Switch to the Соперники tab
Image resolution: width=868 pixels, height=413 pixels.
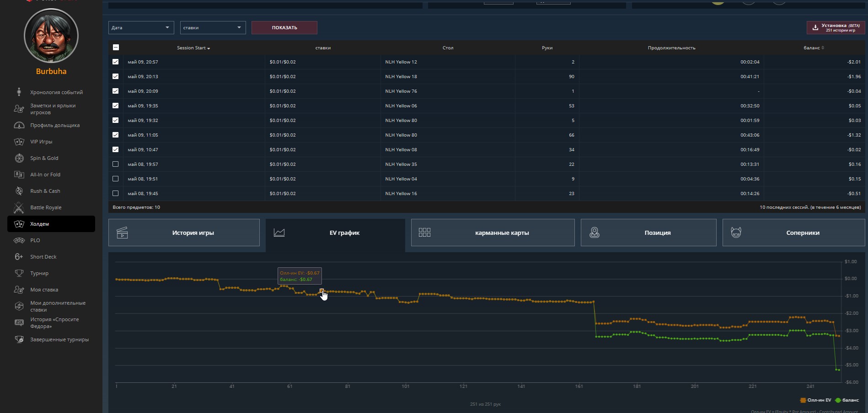click(x=794, y=233)
